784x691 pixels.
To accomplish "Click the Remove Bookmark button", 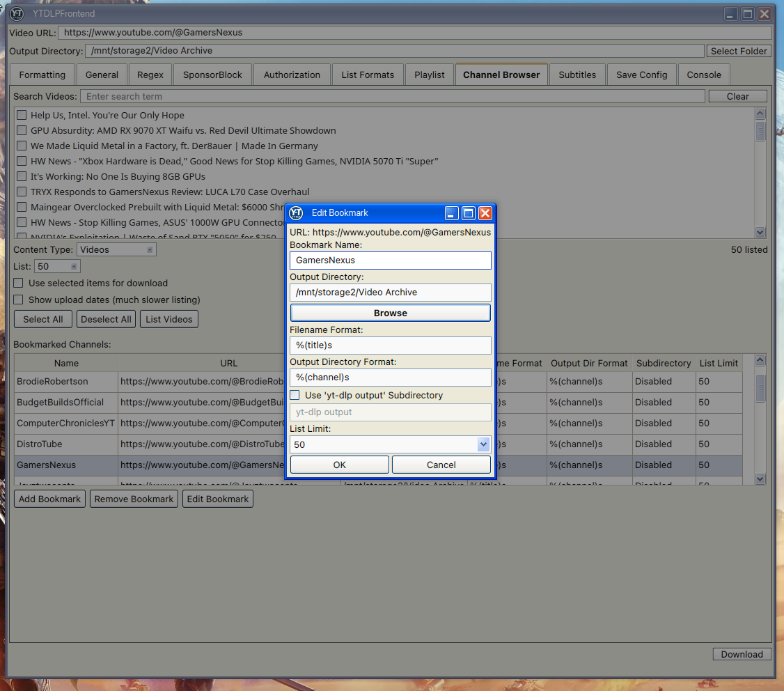I will [x=134, y=499].
